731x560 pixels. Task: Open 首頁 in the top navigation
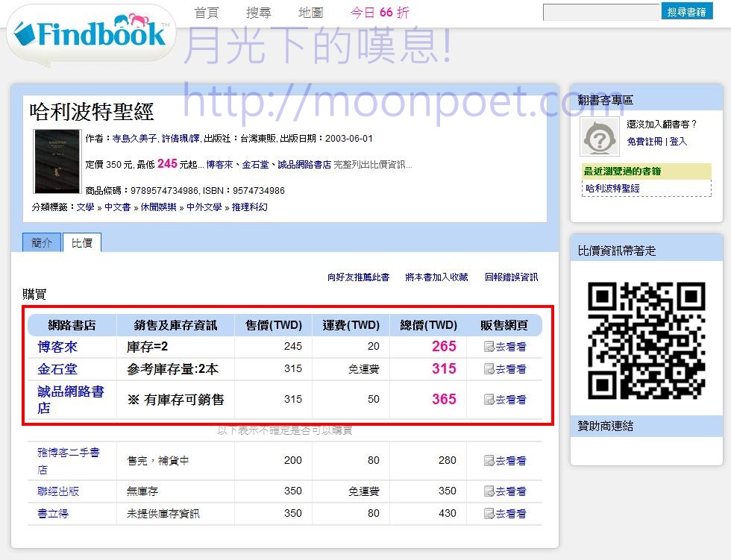point(207,13)
